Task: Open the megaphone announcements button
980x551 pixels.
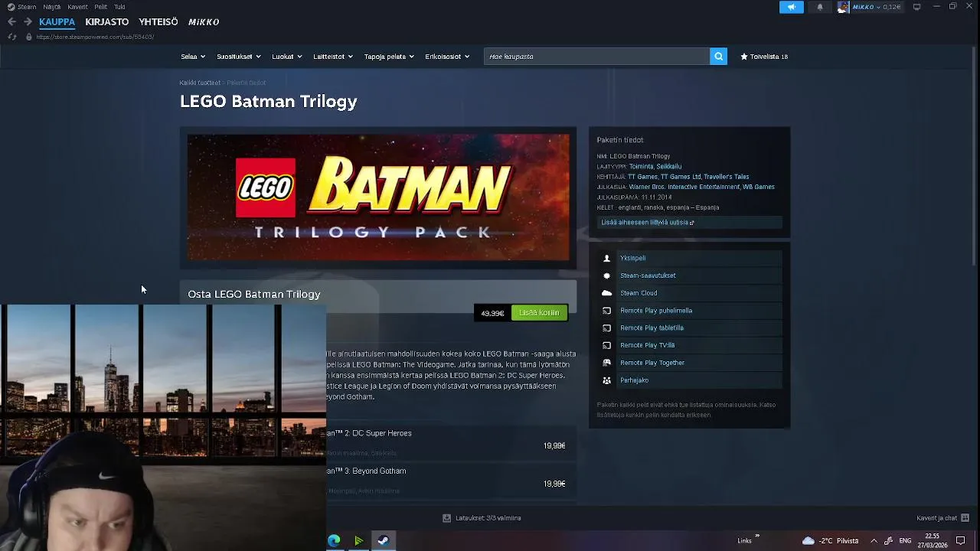Action: pyautogui.click(x=792, y=7)
